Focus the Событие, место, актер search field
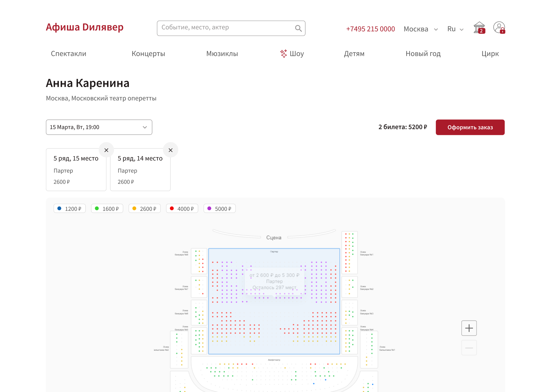 point(226,28)
